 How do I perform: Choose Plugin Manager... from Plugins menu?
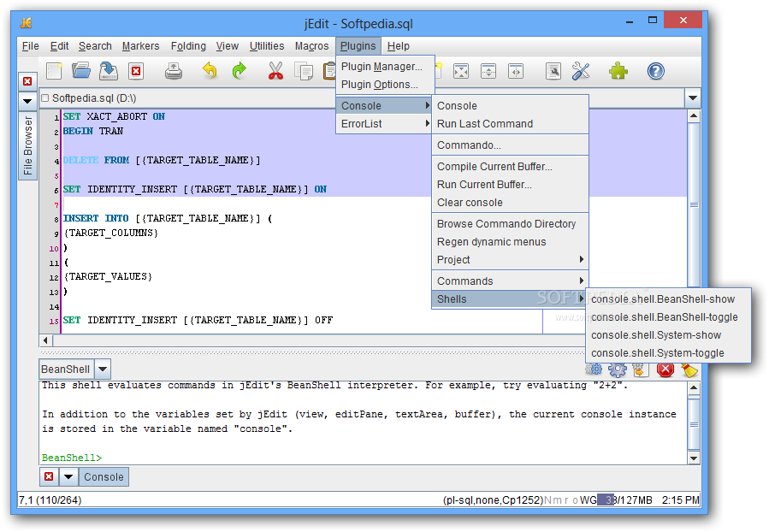pyautogui.click(x=385, y=67)
